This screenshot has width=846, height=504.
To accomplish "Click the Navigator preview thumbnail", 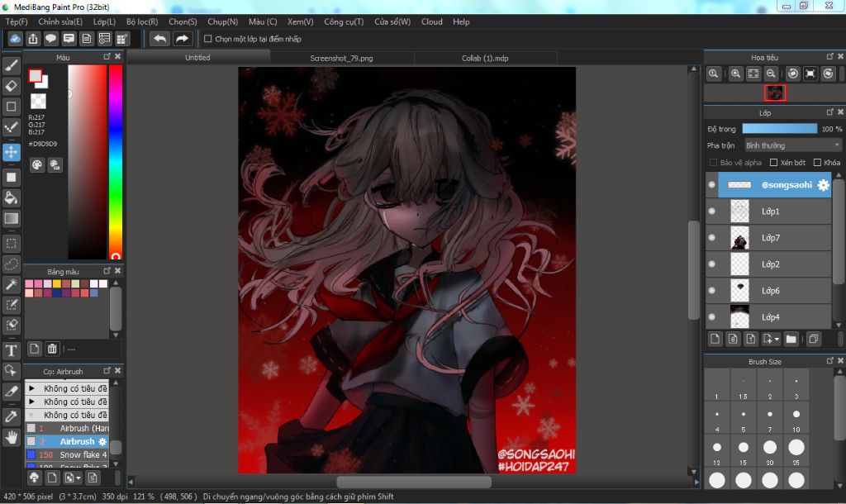I will click(x=775, y=93).
